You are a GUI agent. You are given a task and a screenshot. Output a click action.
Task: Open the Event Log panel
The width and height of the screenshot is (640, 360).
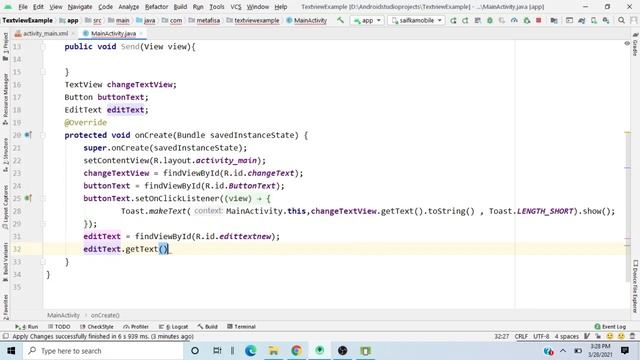pyautogui.click(x=610, y=327)
